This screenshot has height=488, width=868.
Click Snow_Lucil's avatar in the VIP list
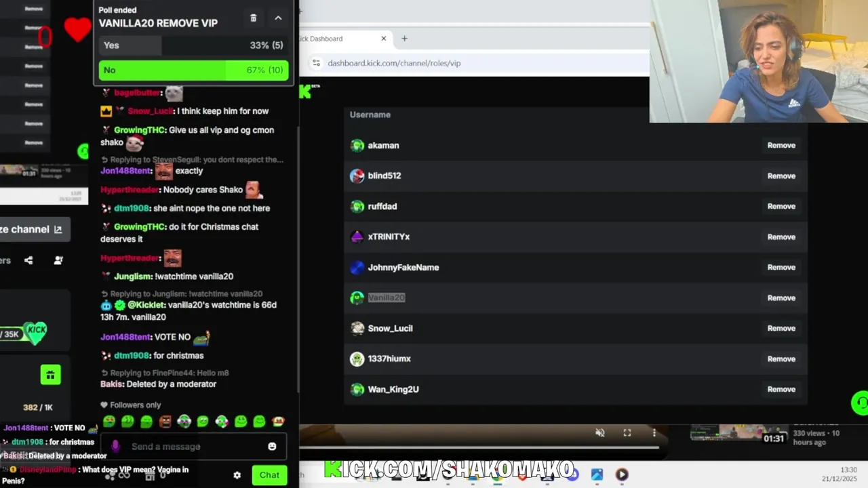357,328
